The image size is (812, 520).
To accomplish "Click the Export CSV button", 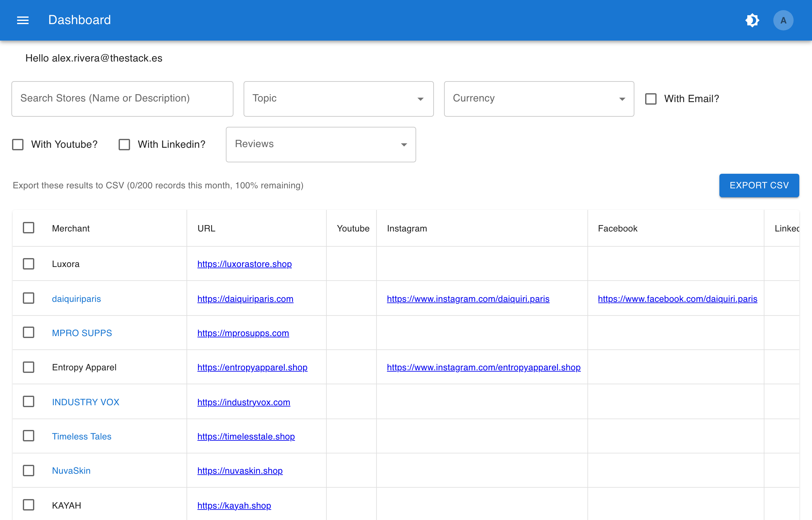I will 759,185.
